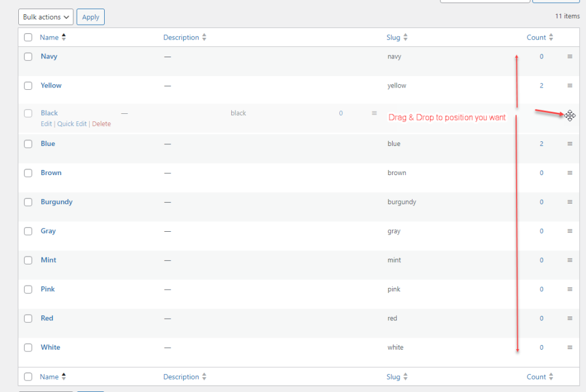Check the checkbox for the Navy row
Screen dimensions: 586x392
pos(28,57)
